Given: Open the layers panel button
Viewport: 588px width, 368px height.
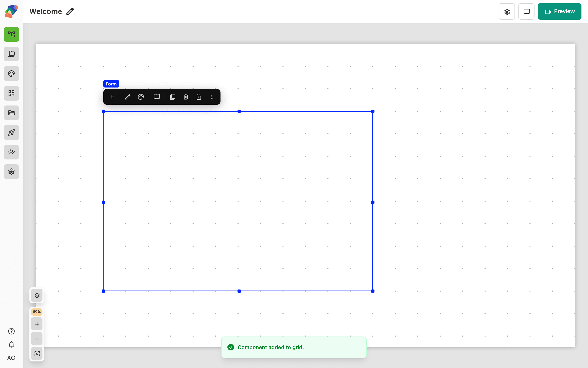Looking at the screenshot, I should [x=37, y=295].
